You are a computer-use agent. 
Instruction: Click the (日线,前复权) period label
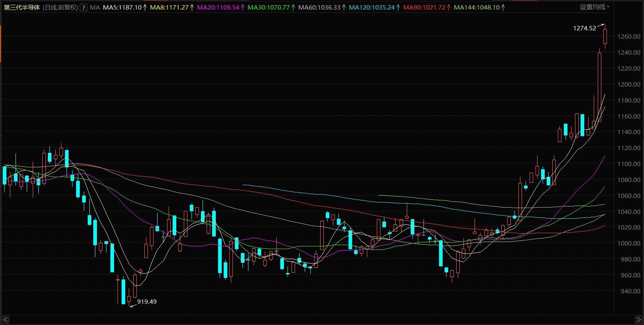[60, 8]
